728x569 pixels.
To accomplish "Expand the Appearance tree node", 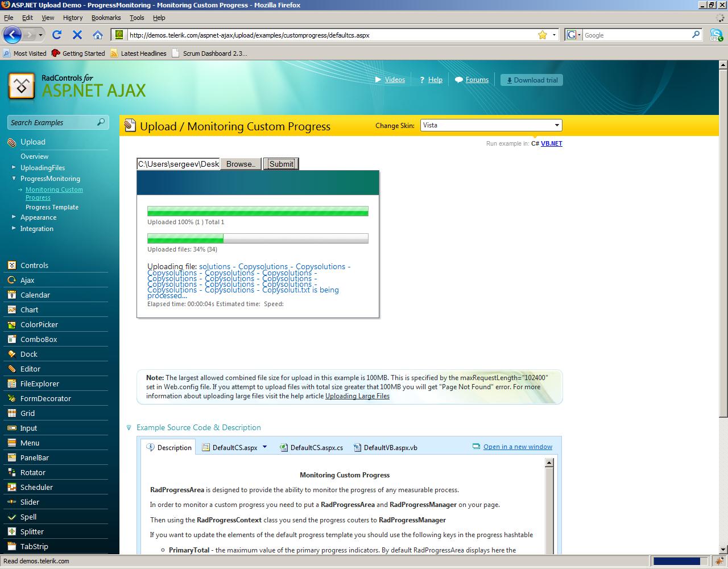I will pos(14,217).
